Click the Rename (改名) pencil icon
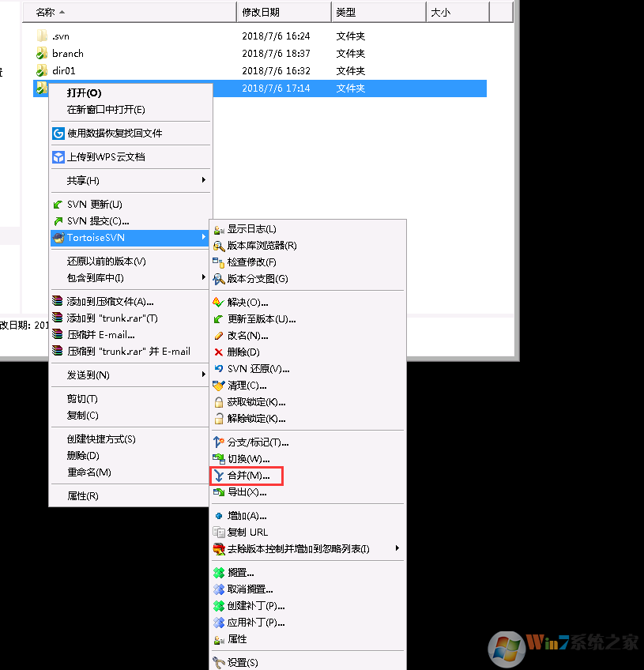 pyautogui.click(x=219, y=336)
